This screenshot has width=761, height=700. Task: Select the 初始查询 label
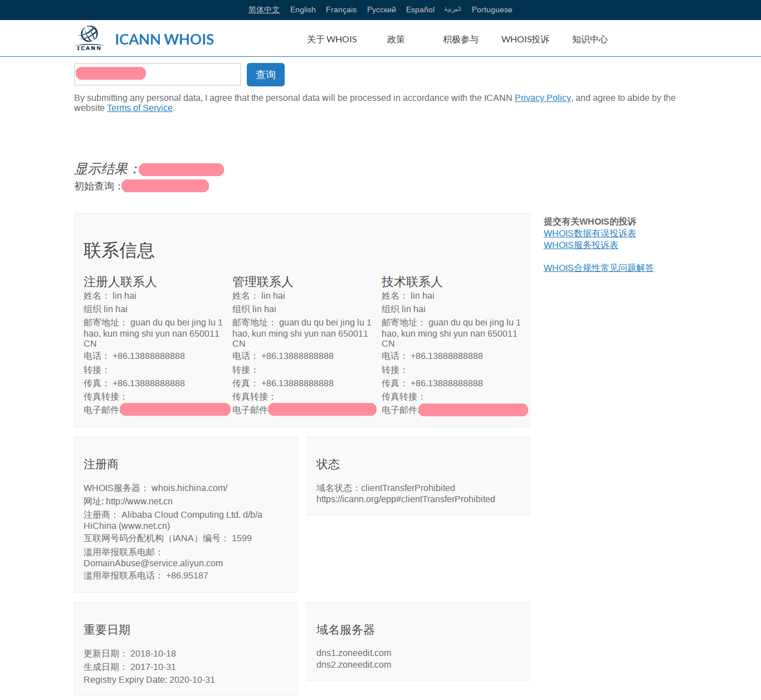pos(97,186)
